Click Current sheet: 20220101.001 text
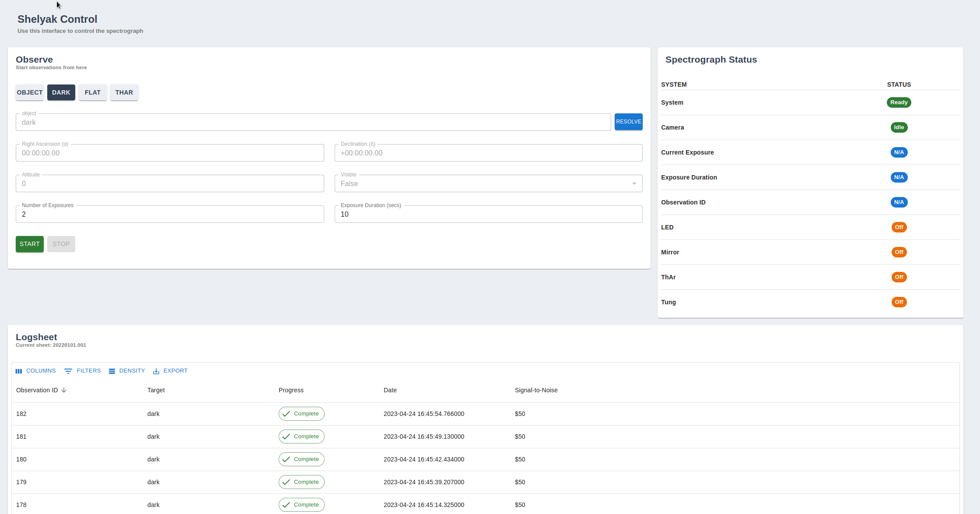Image resolution: width=980 pixels, height=514 pixels. [x=51, y=345]
